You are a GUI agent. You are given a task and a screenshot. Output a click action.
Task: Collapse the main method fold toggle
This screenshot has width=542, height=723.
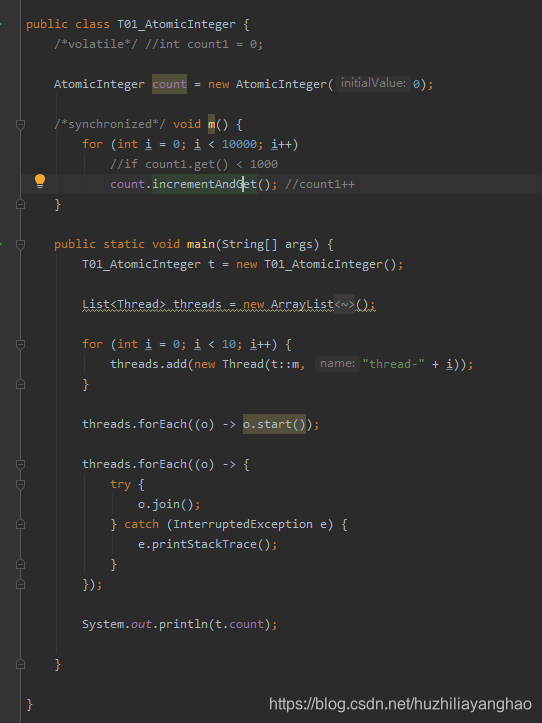20,244
